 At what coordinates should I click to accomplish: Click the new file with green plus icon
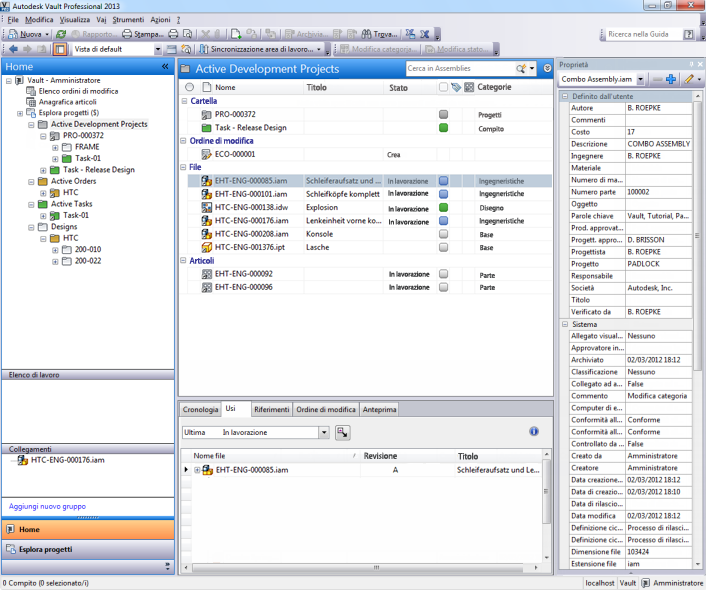point(236,34)
